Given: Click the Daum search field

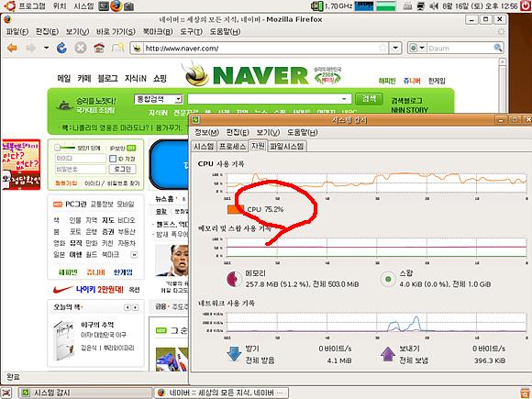Looking at the screenshot, I should (460, 49).
